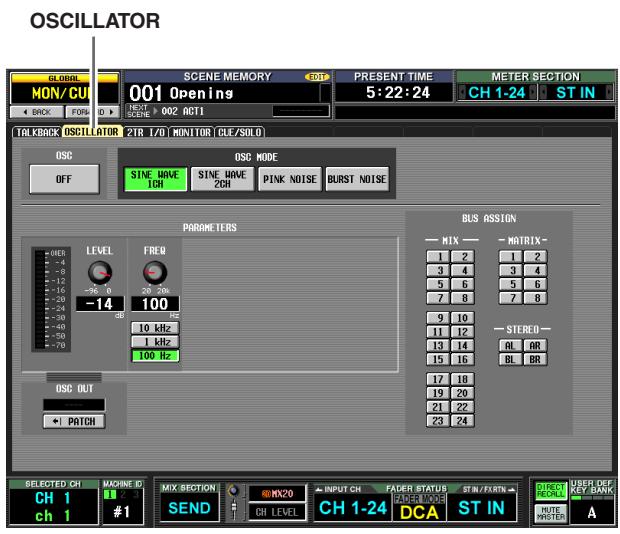This screenshot has width=620, height=534.
Task: Select machine ID 1 indicator
Action: 110,494
